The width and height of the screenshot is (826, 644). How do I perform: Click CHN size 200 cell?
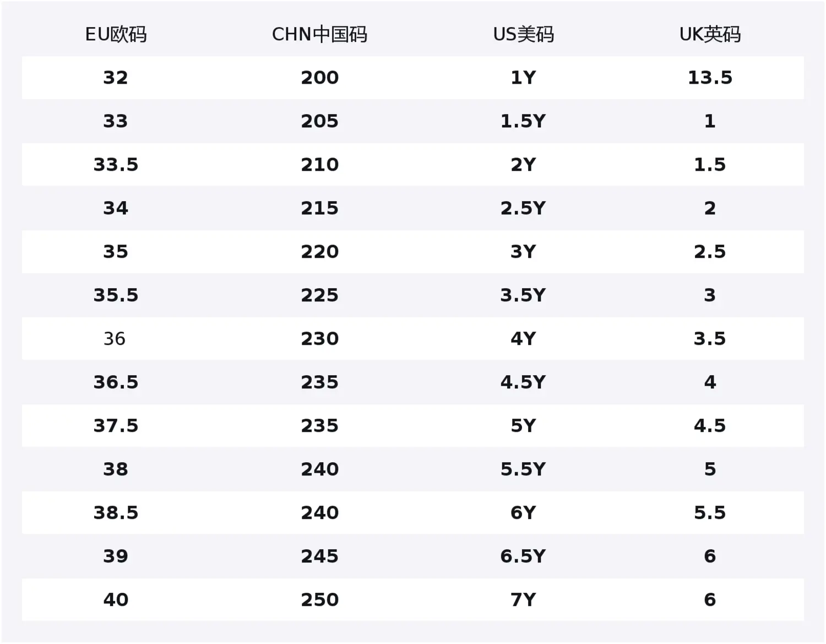point(319,78)
